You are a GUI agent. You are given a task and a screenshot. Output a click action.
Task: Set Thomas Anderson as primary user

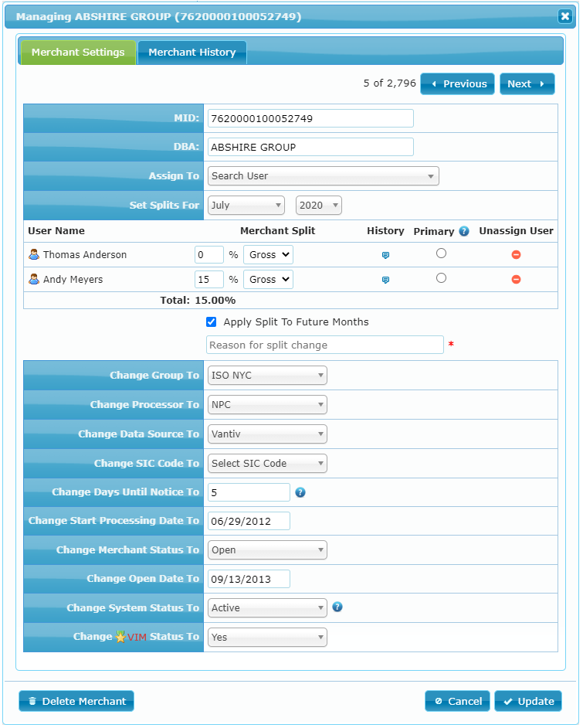point(441,253)
